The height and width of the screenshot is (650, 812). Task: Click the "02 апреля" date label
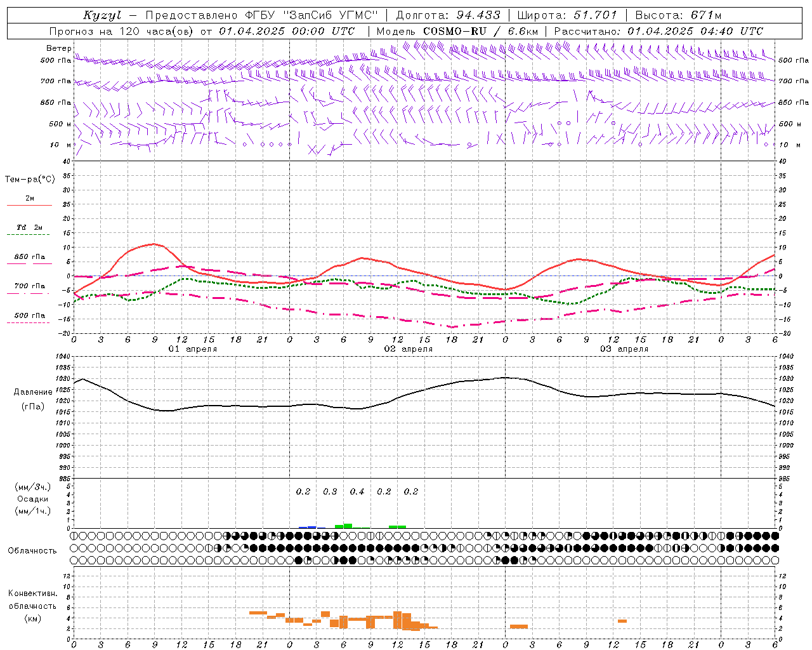[409, 349]
